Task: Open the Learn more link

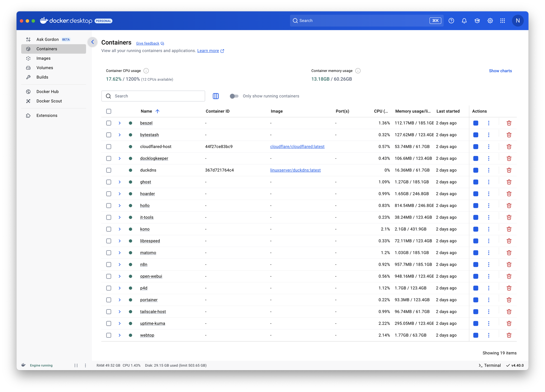Action: click(211, 51)
